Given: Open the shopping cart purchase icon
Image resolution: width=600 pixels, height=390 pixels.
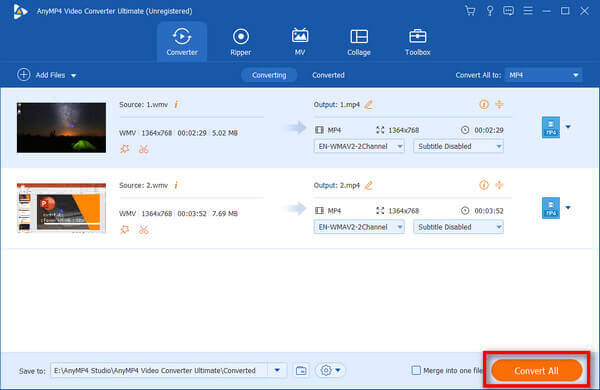Looking at the screenshot, I should pos(470,11).
